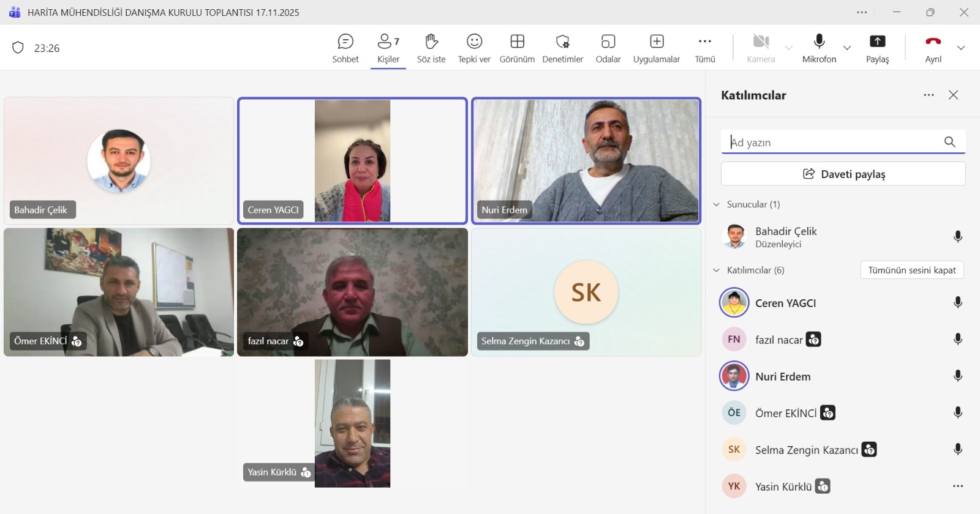This screenshot has width=980, height=514.
Task: Open Tepki ver reactions
Action: coord(474,48)
